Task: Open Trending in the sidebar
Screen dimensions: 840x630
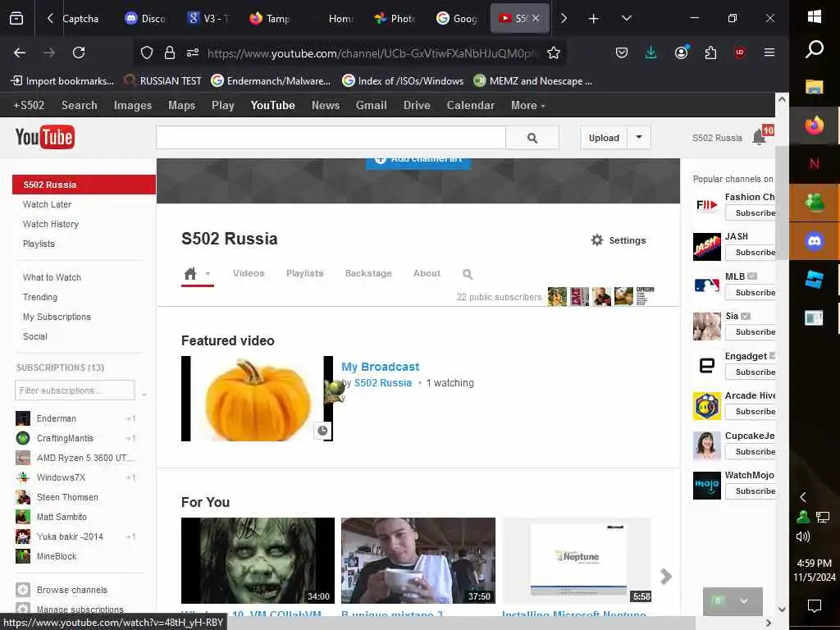Action: [40, 297]
